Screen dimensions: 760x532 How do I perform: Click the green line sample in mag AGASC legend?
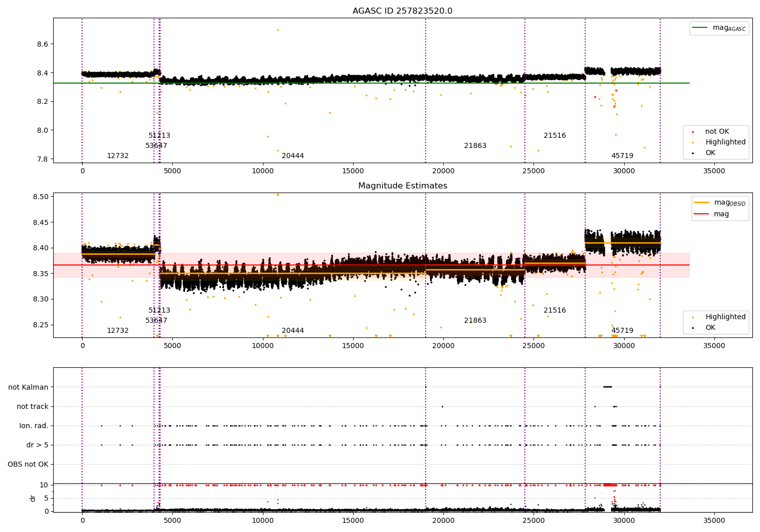click(x=700, y=28)
